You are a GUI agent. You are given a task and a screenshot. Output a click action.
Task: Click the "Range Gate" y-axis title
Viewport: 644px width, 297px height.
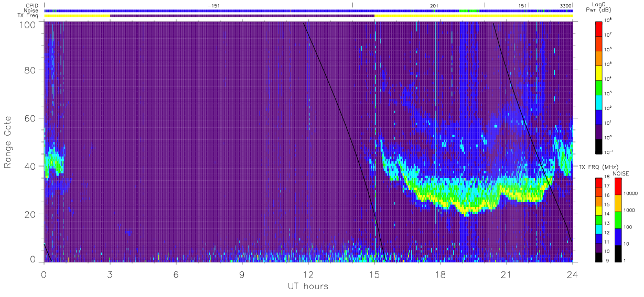(8, 142)
